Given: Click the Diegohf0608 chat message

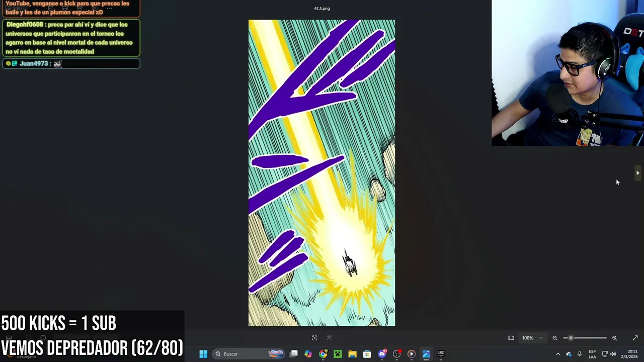Looking at the screenshot, I should pos(71,38).
